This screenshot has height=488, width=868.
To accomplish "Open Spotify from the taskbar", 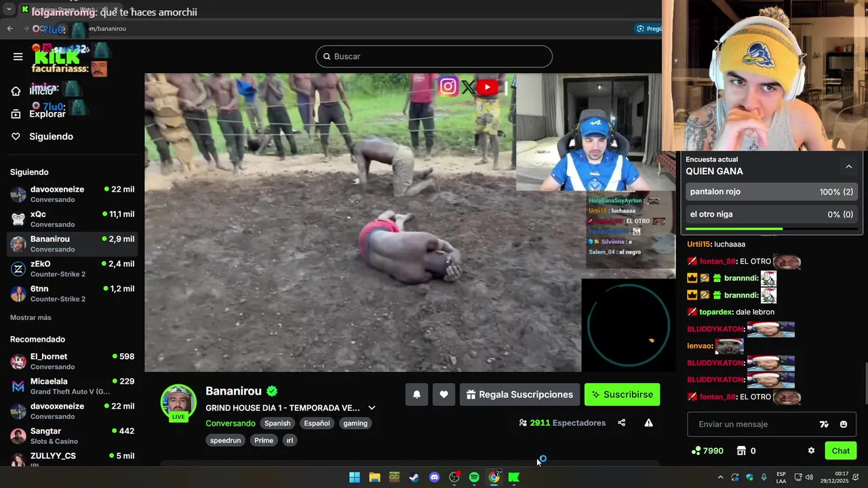I will tap(474, 477).
